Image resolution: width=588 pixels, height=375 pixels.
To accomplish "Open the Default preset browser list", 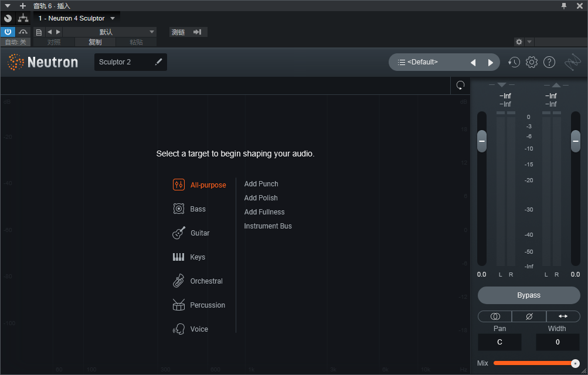I will click(422, 62).
